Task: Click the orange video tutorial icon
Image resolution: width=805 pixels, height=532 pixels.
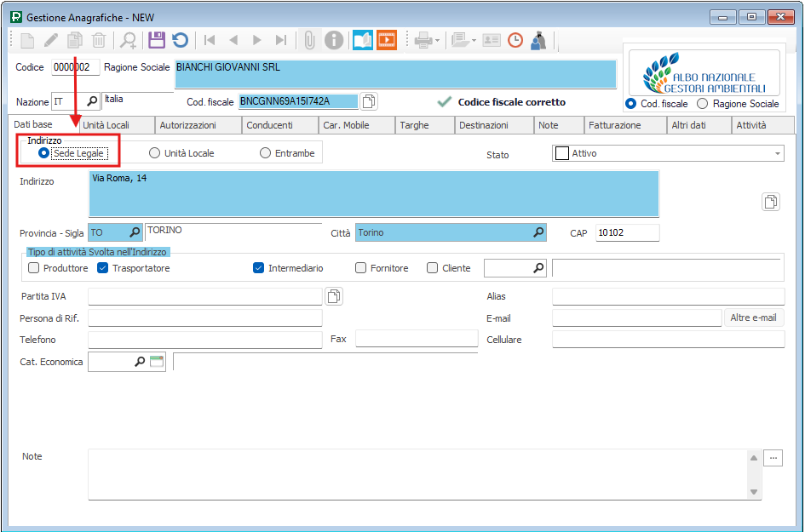Action: [x=387, y=40]
